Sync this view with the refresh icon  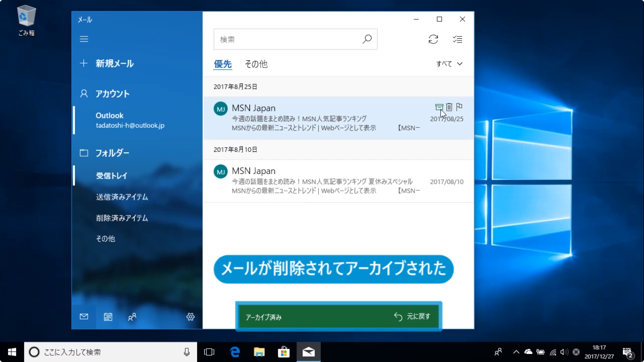coord(433,40)
